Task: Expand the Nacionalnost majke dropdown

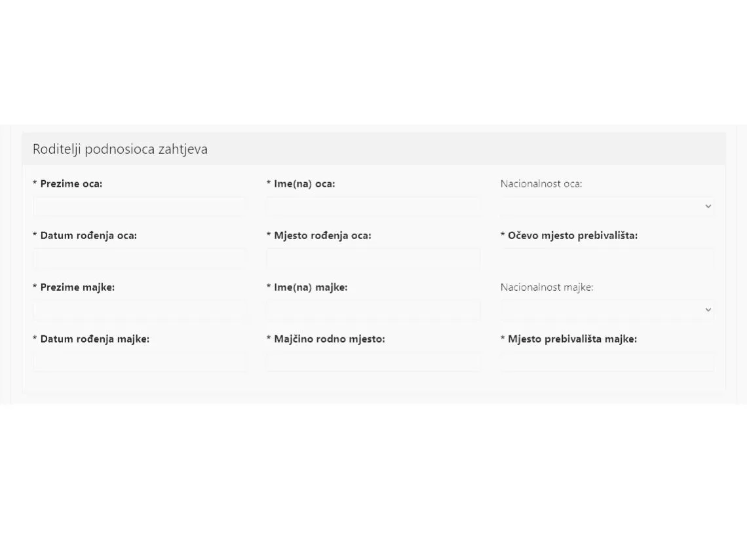Action: [x=607, y=310]
